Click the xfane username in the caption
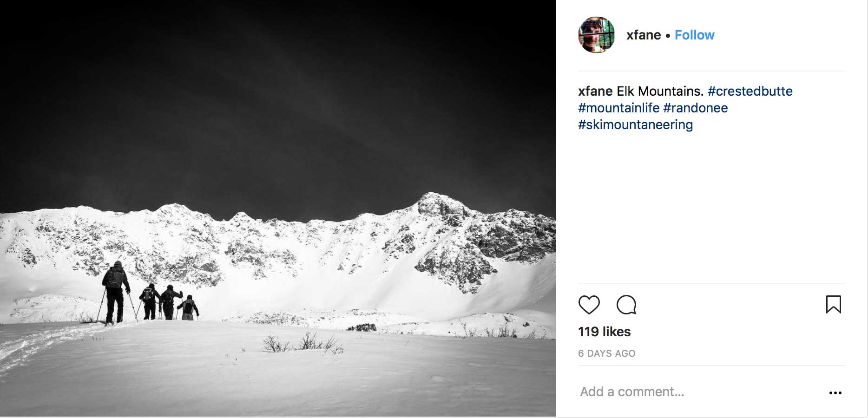Viewport: 868px width, 418px height. click(x=595, y=91)
